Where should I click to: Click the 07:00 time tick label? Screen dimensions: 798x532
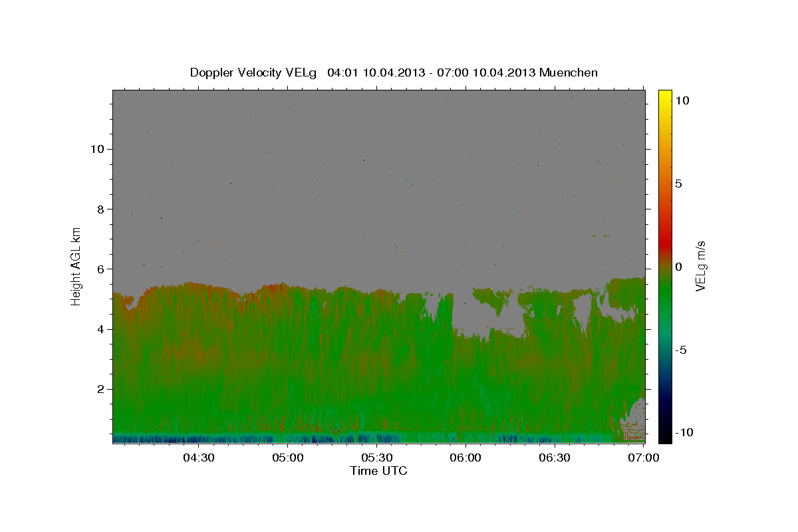click(644, 458)
